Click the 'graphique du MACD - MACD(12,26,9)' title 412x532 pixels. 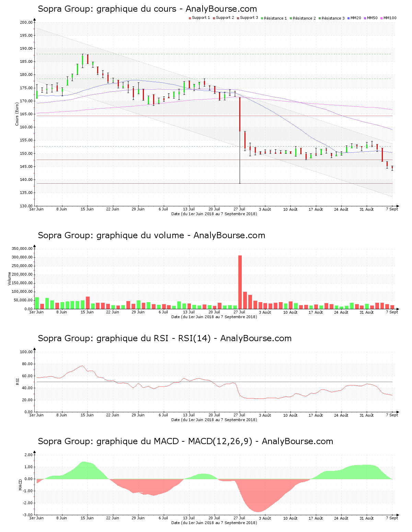(185, 441)
